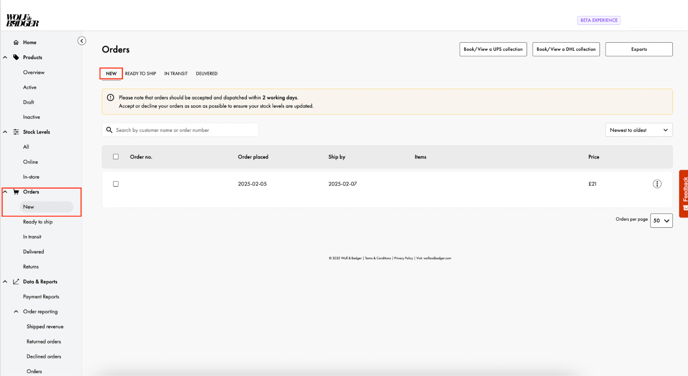Click the Home house icon
Viewport: 688px width, 376px height.
point(16,43)
